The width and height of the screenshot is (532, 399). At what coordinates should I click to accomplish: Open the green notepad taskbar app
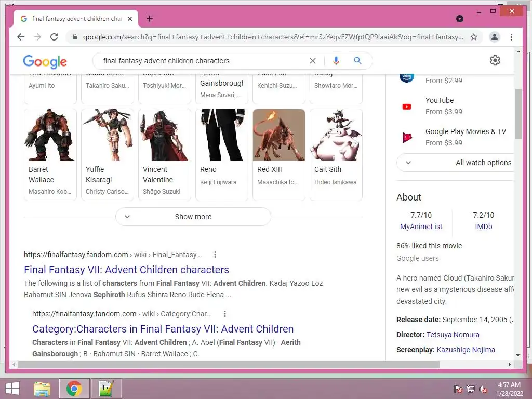106,389
